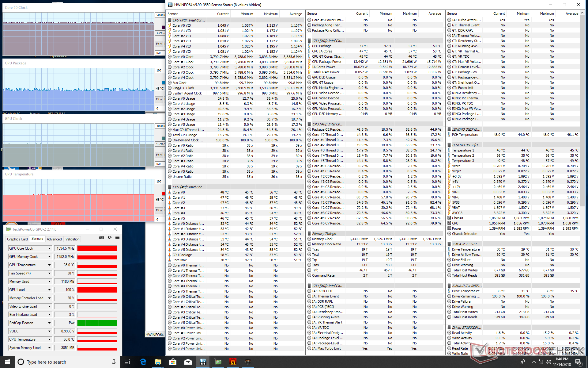
Task: Open the Fan Speed (%) dropdown
Action: [49, 273]
